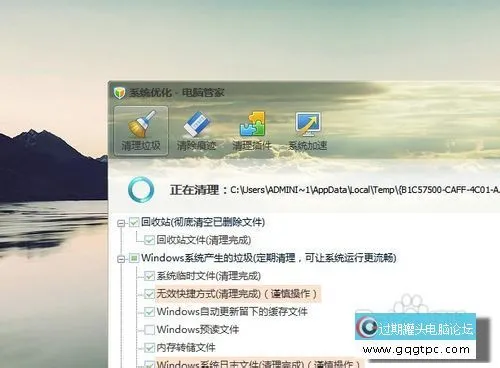The image size is (500, 368).
Task: Open the 系统加速 monitor tool
Action: 307,131
